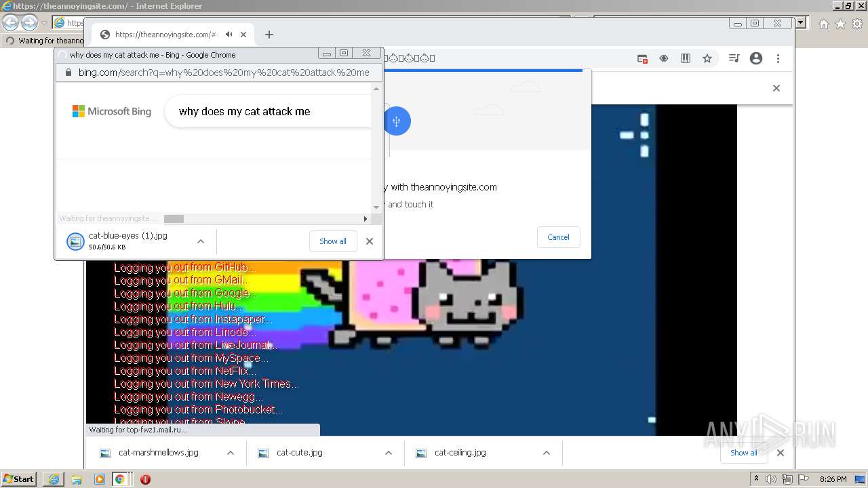Minimize the Bing popup Chrome window
The height and width of the screenshot is (488, 868).
[327, 54]
